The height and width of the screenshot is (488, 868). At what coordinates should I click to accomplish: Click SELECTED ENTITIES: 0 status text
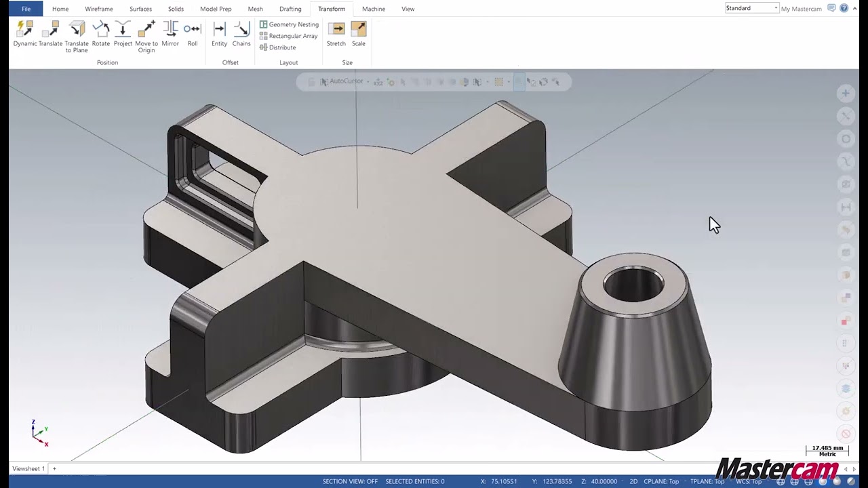click(x=415, y=481)
